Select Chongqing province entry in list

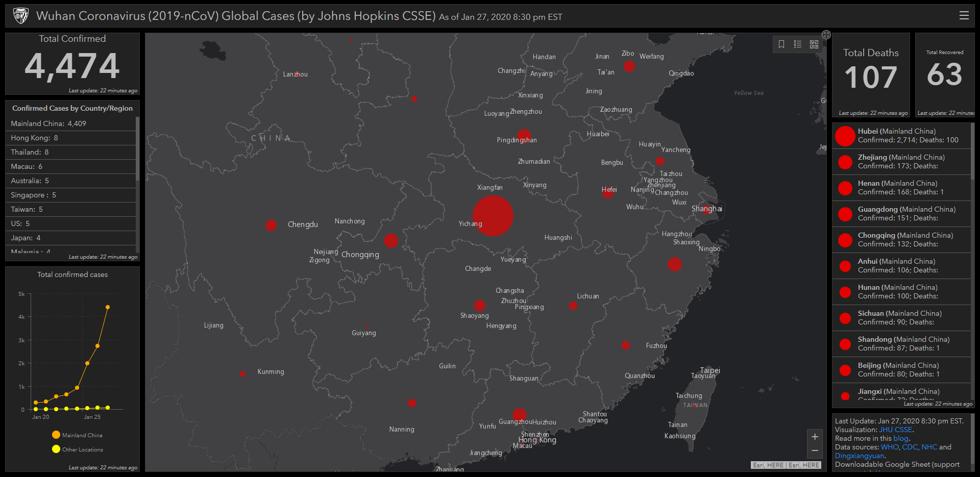point(901,240)
